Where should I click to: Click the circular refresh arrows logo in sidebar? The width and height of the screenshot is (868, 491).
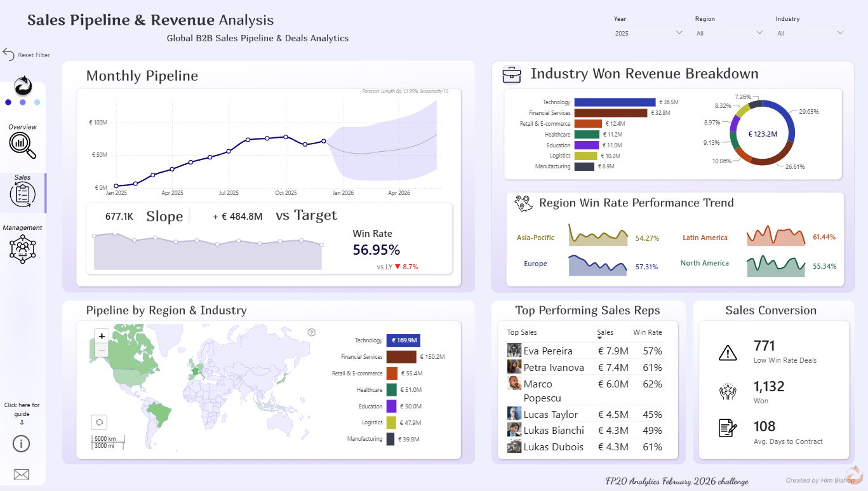tap(23, 85)
